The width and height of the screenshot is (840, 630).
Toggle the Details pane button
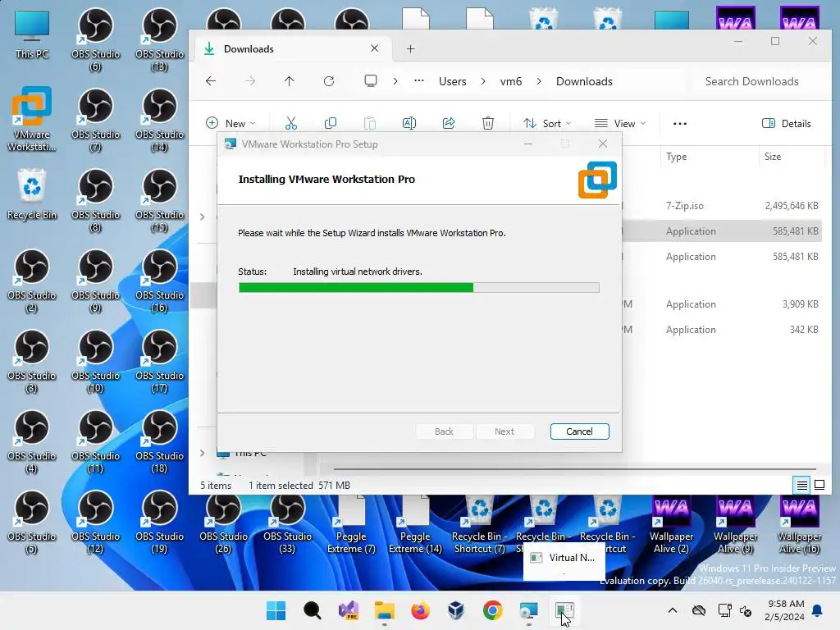[x=786, y=123]
